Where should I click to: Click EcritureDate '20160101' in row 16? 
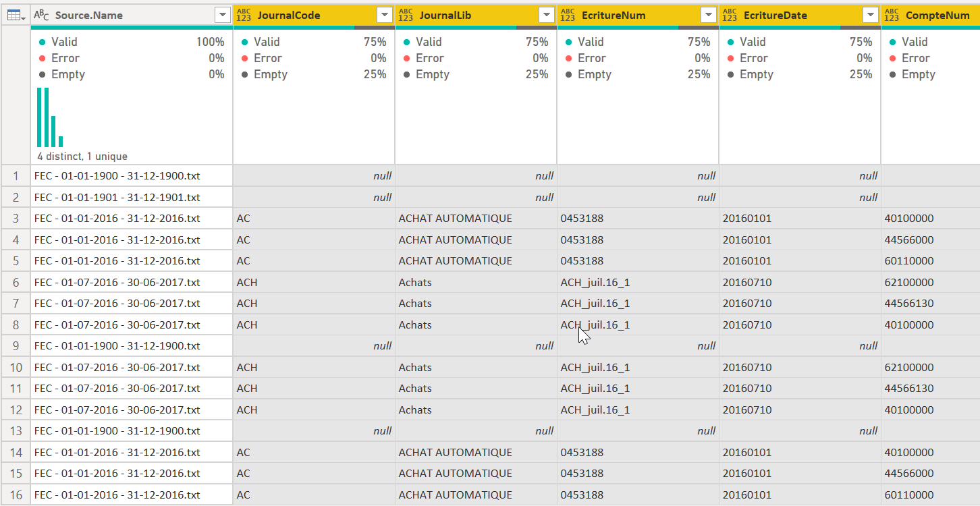800,495
